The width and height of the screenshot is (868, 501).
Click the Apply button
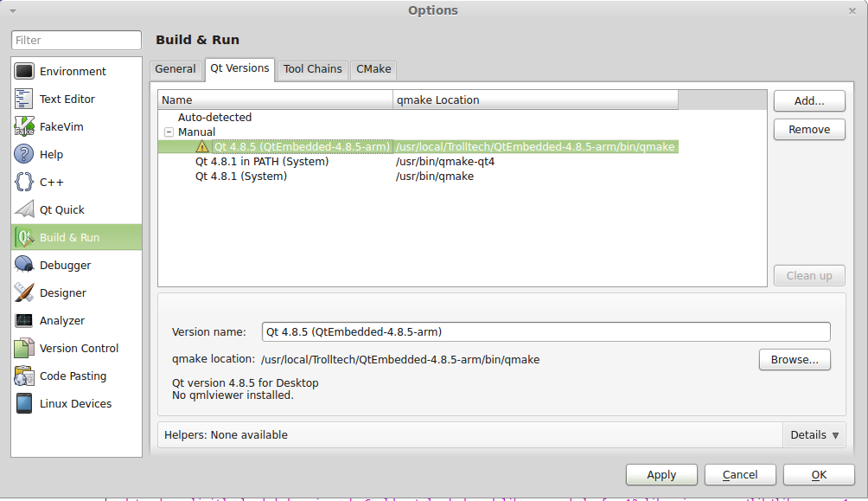[661, 475]
